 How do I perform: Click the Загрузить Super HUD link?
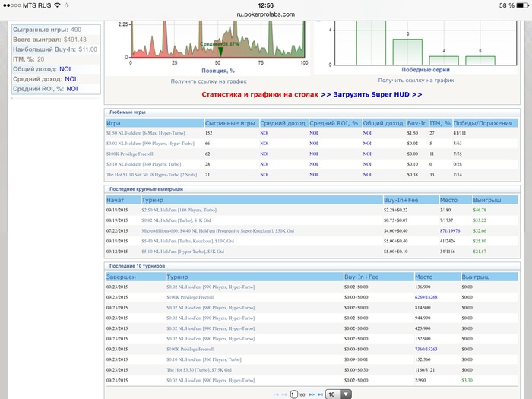coord(372,94)
